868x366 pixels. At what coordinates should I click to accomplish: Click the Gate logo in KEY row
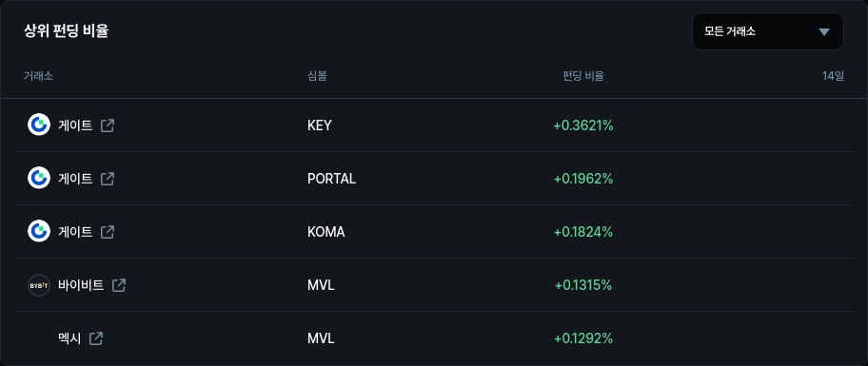click(x=39, y=125)
